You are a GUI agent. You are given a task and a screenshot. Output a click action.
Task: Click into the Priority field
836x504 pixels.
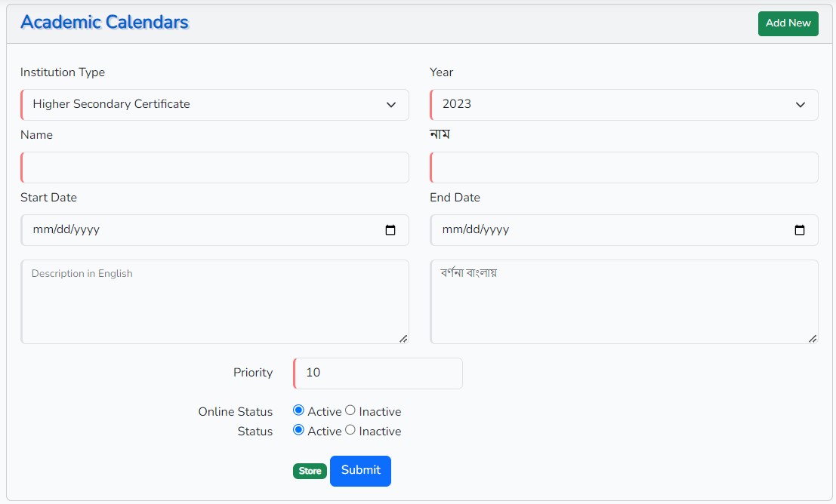[378, 373]
